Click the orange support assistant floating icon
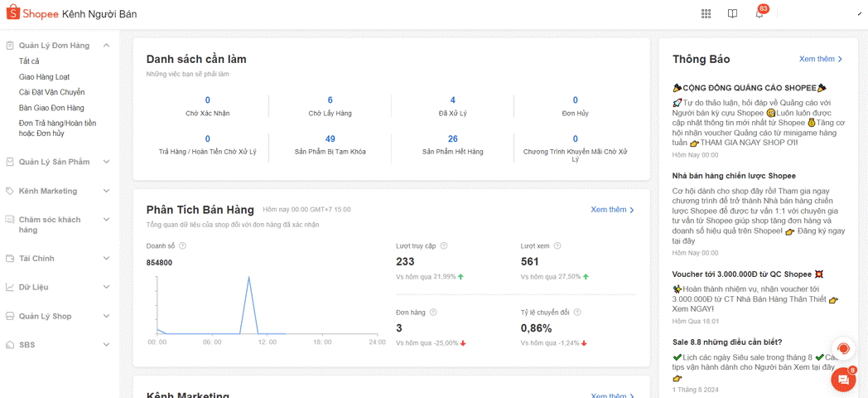This screenshot has width=868, height=398. tap(843, 348)
